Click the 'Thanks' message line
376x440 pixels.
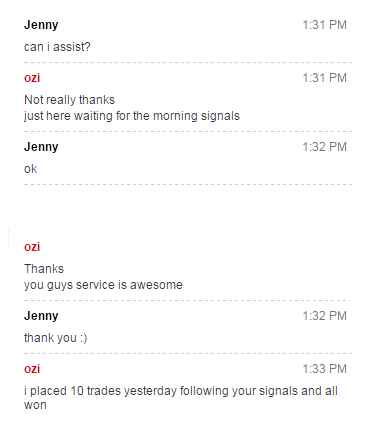pyautogui.click(x=44, y=269)
